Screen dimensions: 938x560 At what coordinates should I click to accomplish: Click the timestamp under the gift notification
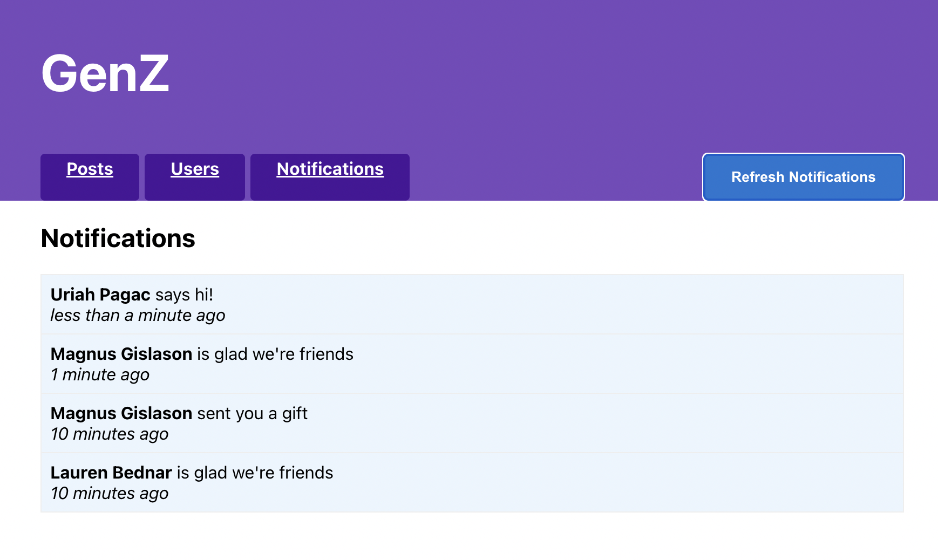110,434
